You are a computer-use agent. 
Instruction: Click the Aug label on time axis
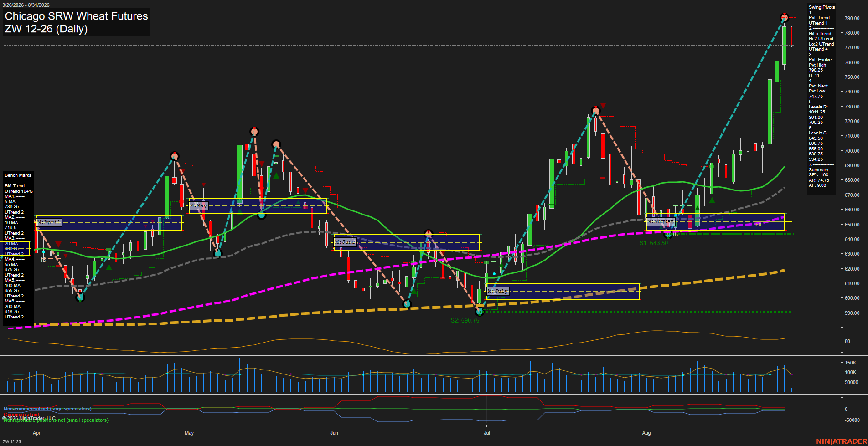point(646,433)
